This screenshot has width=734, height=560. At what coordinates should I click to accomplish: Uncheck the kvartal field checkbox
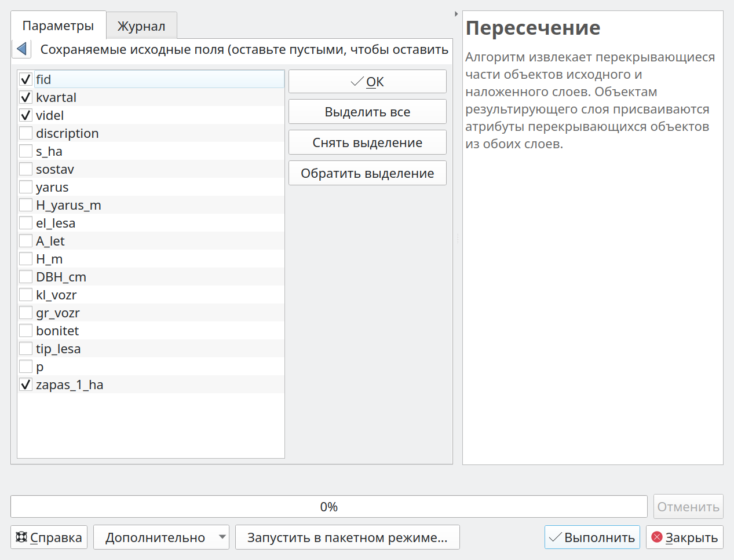tap(25, 97)
